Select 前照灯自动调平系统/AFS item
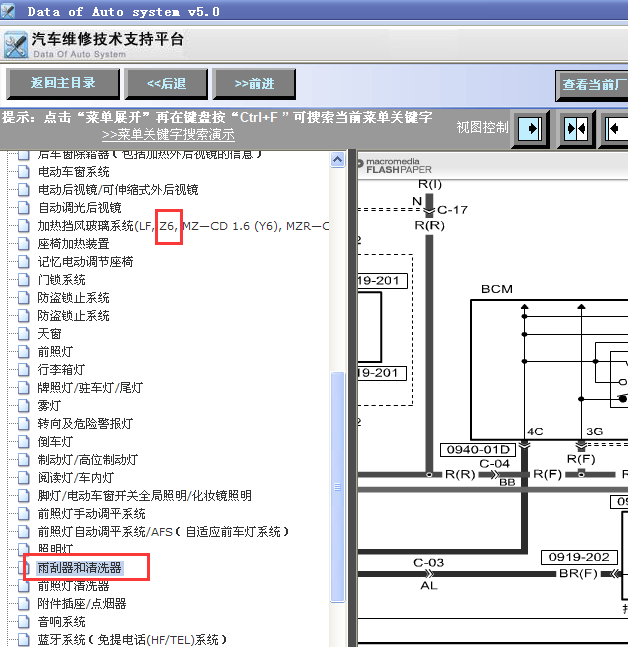 pyautogui.click(x=163, y=532)
